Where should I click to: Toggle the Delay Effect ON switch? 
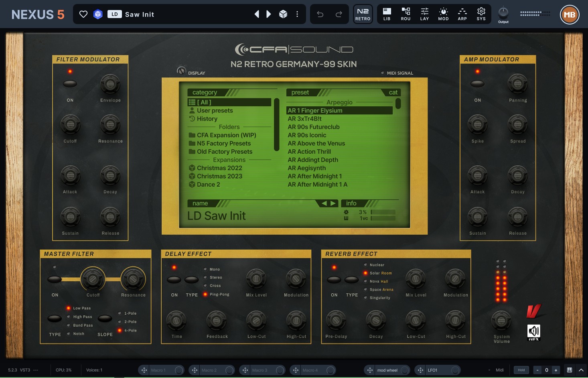[174, 279]
